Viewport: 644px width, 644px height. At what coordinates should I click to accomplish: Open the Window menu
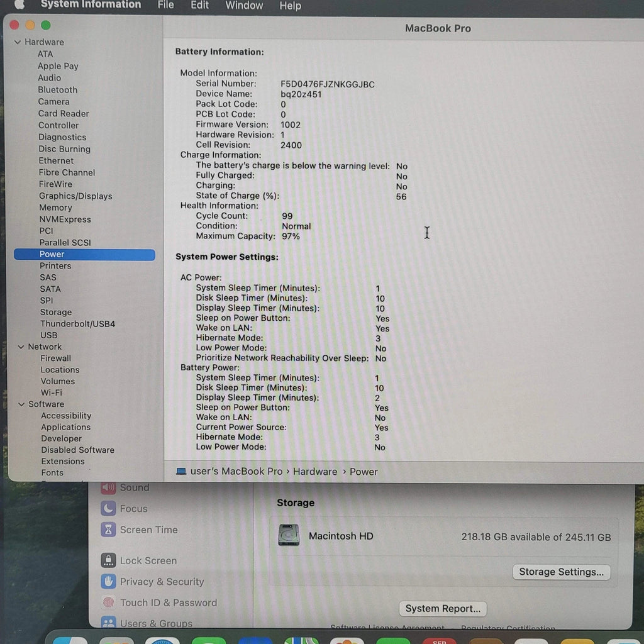[244, 6]
